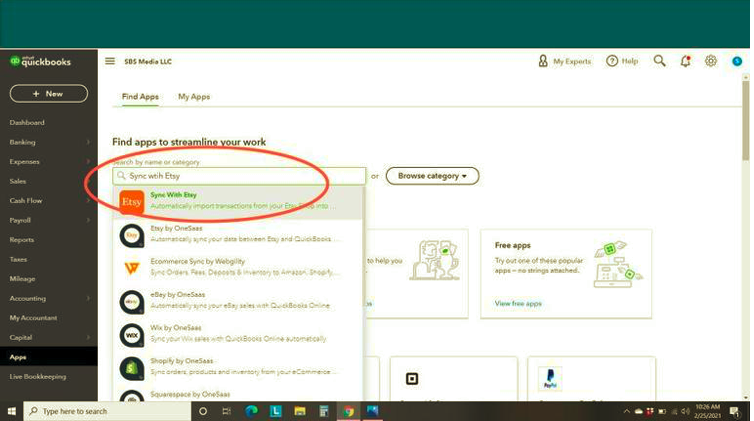Select Squarespace by OneSaas suggestion
The image size is (754, 421).
point(238,395)
